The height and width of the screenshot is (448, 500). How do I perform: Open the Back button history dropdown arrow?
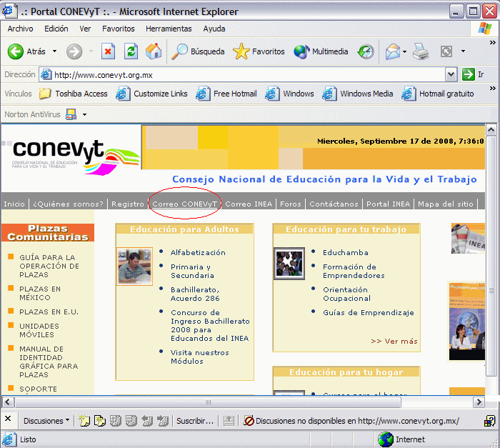[x=54, y=51]
